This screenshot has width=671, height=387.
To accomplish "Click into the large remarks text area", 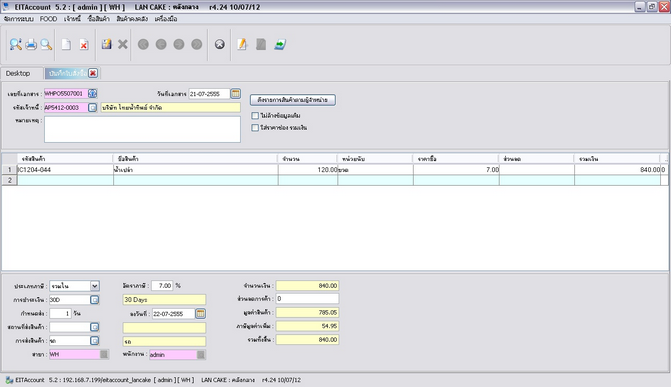I will click(x=142, y=129).
